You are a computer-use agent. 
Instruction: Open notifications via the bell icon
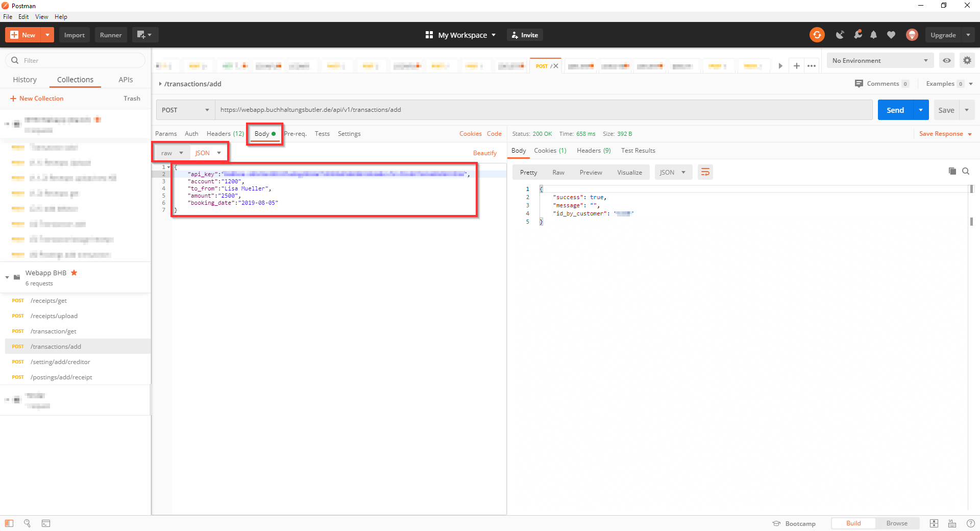pos(873,35)
